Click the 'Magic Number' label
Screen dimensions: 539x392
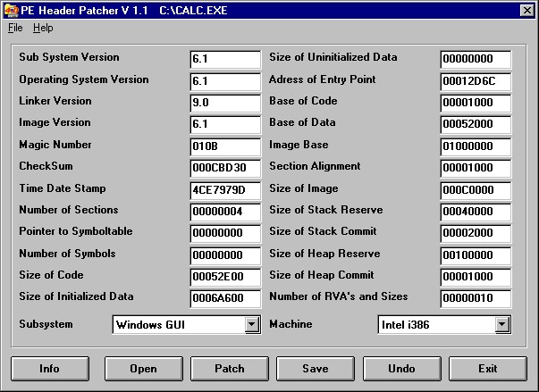coord(55,145)
